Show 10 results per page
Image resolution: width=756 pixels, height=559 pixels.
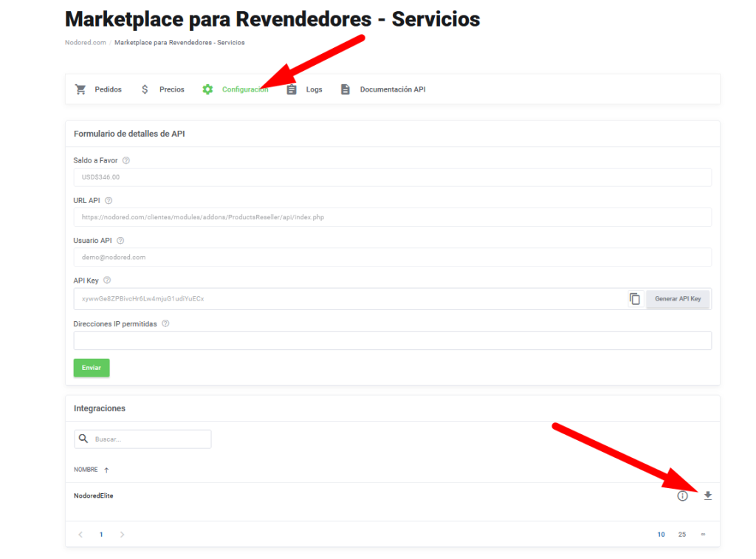click(661, 535)
